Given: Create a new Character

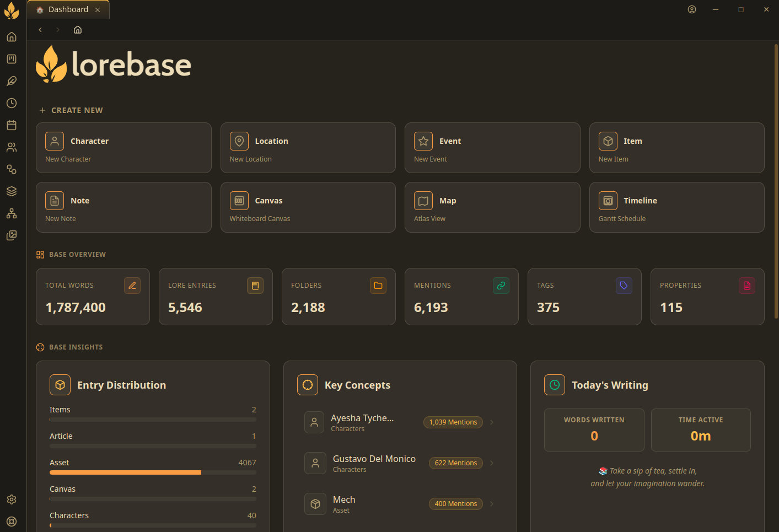Looking at the screenshot, I should pyautogui.click(x=123, y=148).
